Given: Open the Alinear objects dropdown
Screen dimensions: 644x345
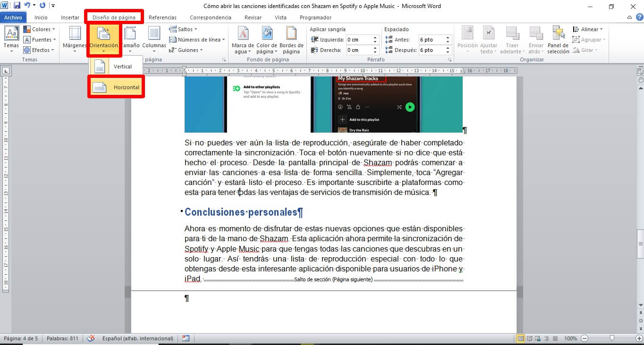Looking at the screenshot, I should tap(588, 29).
